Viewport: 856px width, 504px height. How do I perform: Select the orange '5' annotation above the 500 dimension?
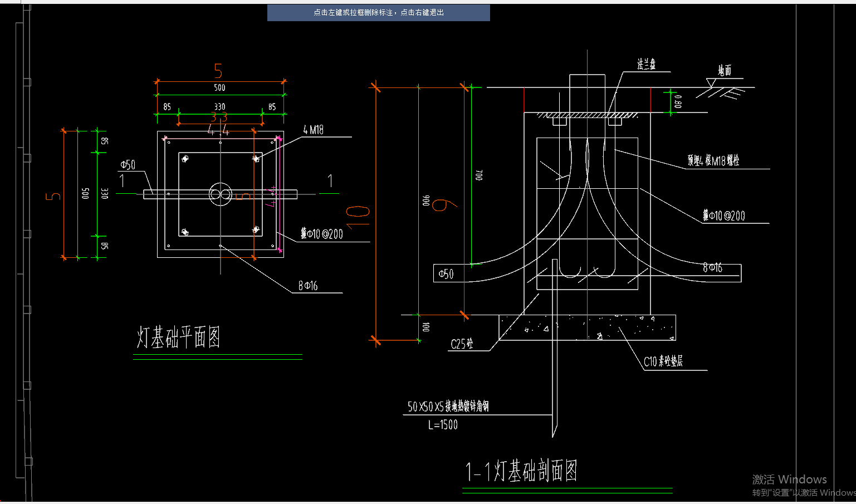click(x=218, y=71)
